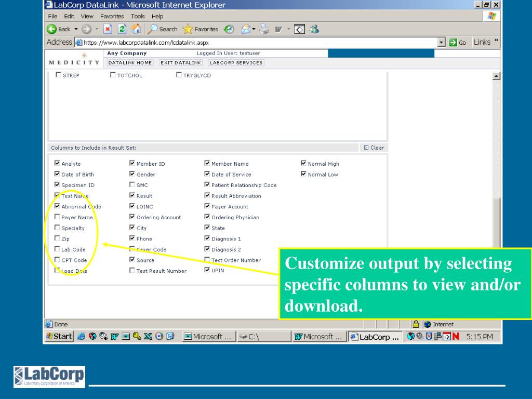This screenshot has height=399, width=532.
Task: Stop page loading with the Stop icon
Action: [x=108, y=29]
